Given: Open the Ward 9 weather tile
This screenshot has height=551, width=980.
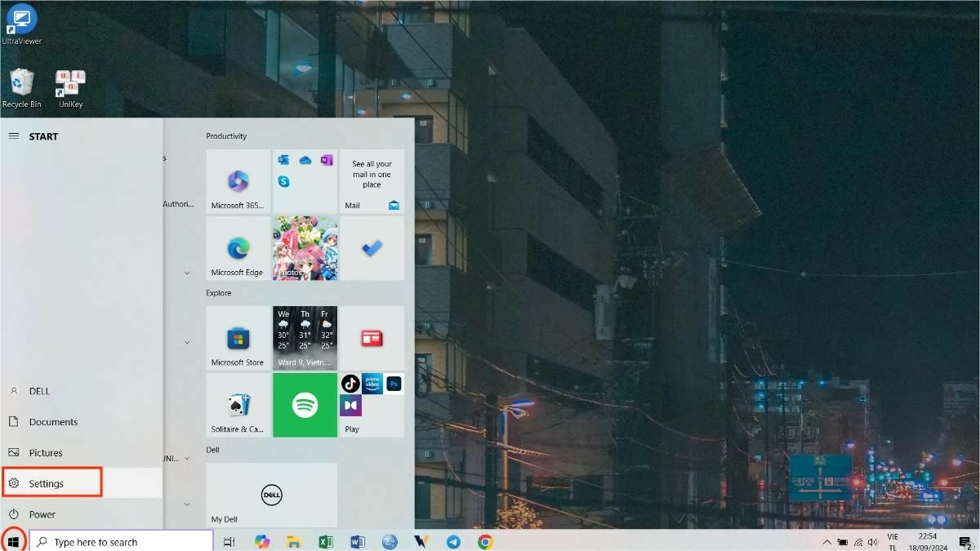Looking at the screenshot, I should coord(305,337).
